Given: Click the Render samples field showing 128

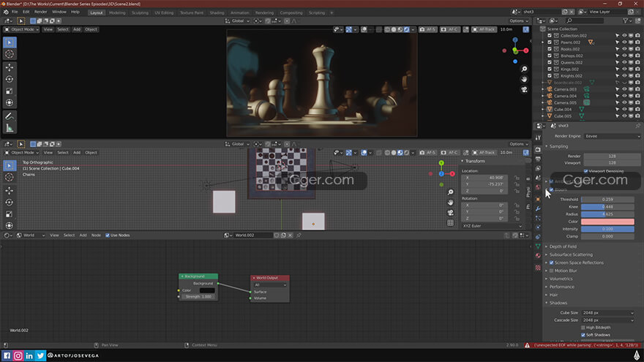Looking at the screenshot, I should click(x=612, y=157).
